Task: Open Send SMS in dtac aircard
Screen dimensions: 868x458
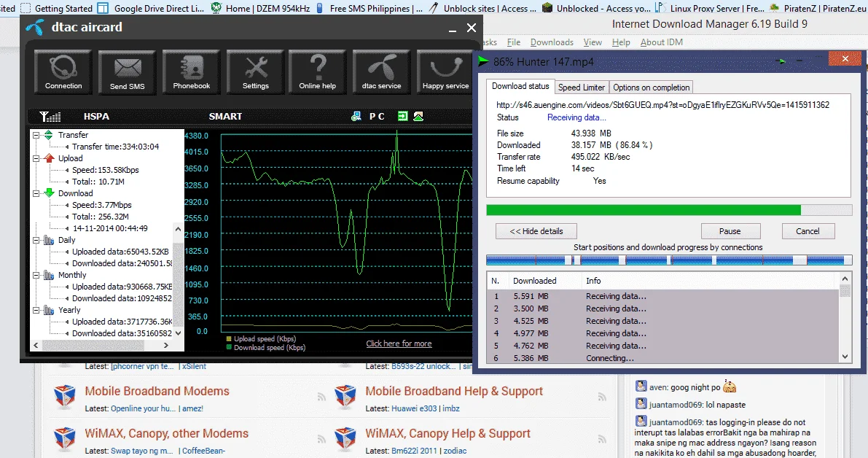Action: click(x=128, y=72)
